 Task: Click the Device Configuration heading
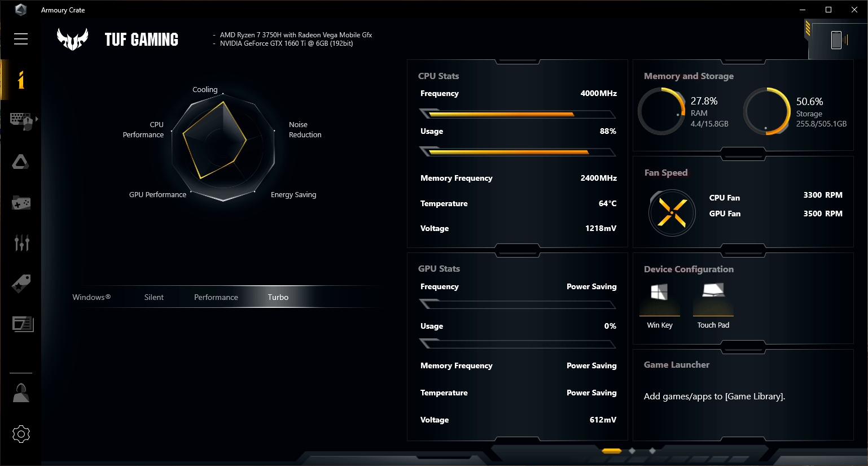[x=689, y=269]
